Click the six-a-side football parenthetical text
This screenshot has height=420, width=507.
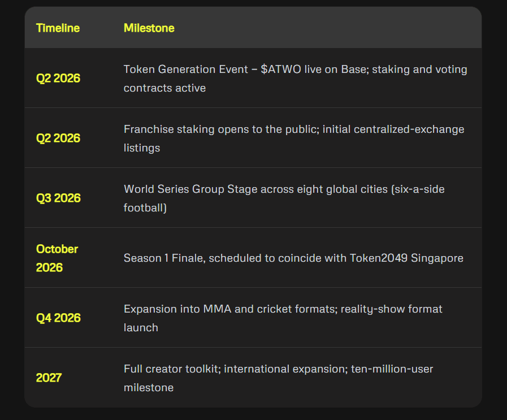tap(284, 198)
